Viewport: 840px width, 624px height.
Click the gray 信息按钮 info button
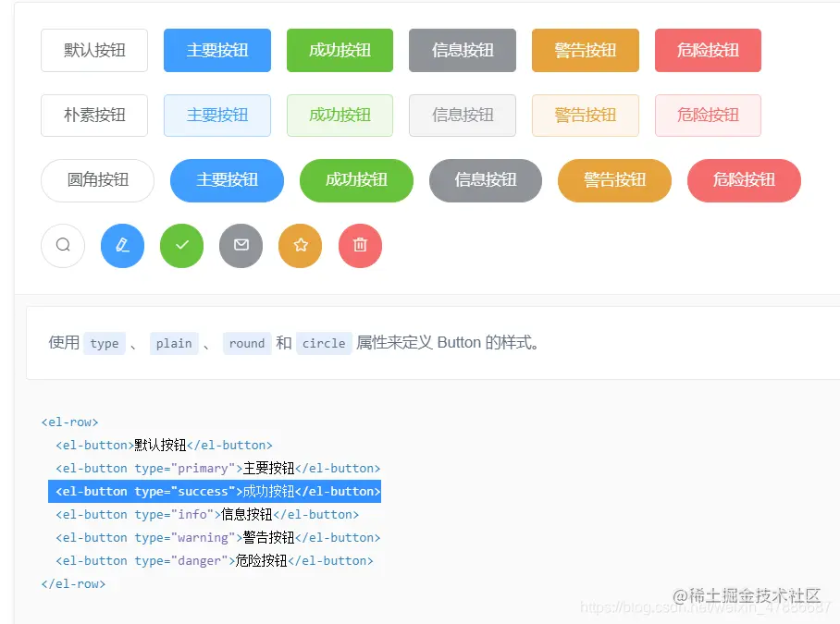[x=462, y=51]
